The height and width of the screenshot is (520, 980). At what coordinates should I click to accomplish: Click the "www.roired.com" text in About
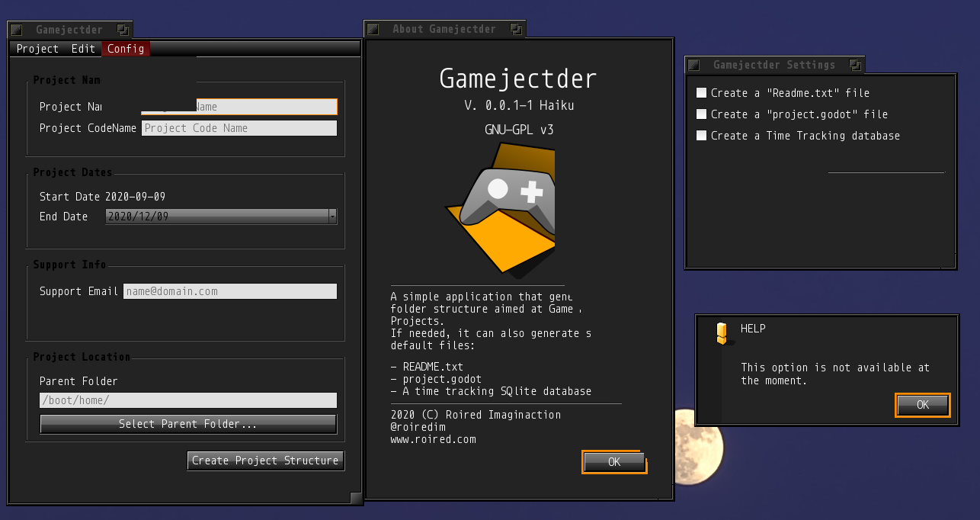pyautogui.click(x=433, y=439)
